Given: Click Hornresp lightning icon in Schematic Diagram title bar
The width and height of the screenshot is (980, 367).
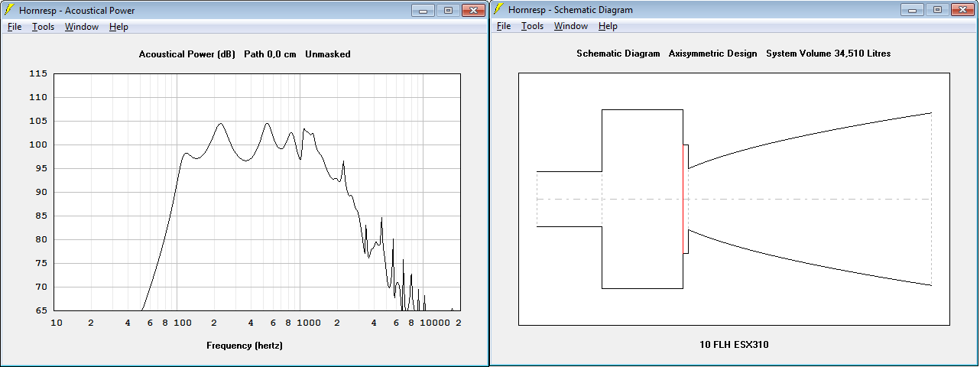Looking at the screenshot, I should [498, 9].
